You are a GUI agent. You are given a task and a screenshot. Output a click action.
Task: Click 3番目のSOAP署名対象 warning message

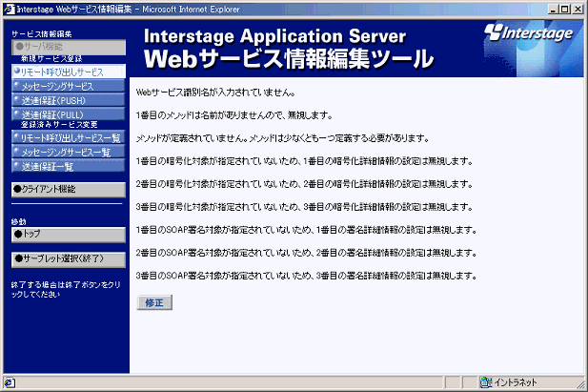pos(306,276)
